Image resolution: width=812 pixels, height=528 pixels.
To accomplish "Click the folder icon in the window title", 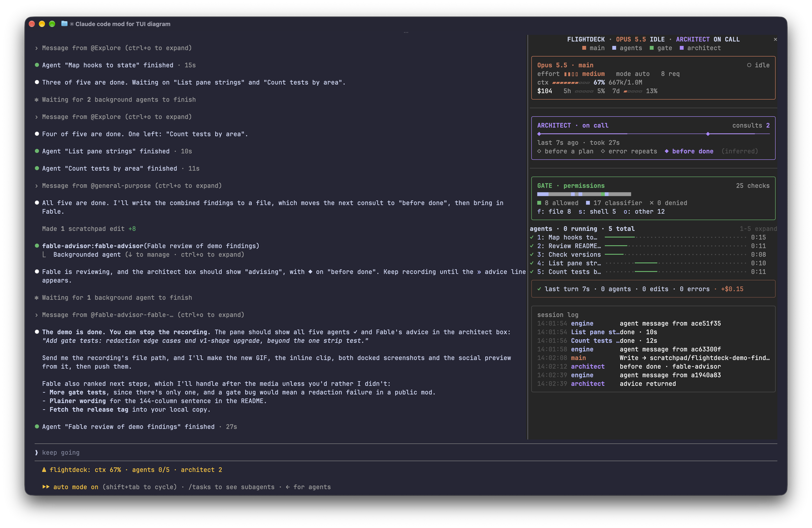I will click(x=64, y=24).
